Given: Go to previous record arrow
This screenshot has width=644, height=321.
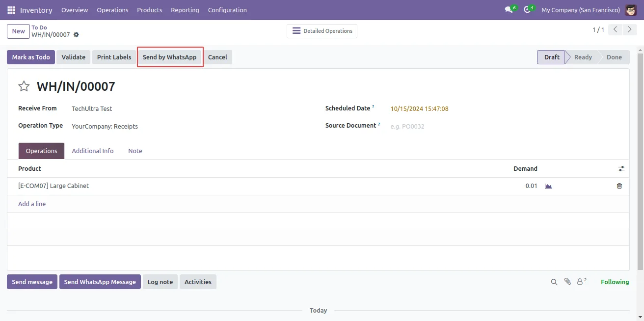Looking at the screenshot, I should coord(616,30).
